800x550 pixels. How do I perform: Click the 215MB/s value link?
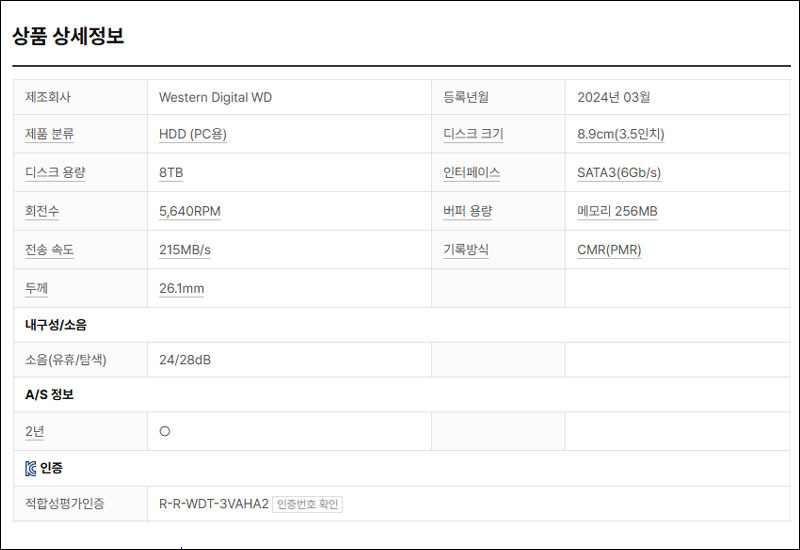[x=185, y=250]
